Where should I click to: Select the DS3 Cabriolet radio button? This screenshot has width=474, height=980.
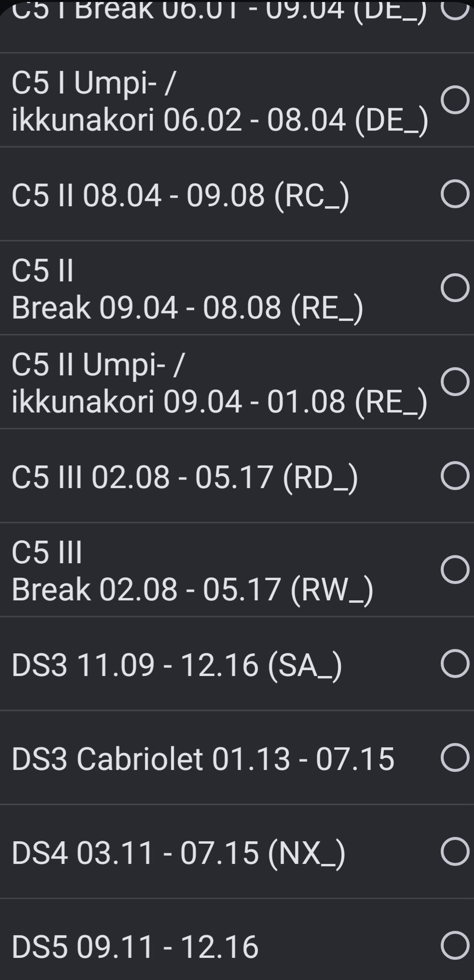pos(455,757)
